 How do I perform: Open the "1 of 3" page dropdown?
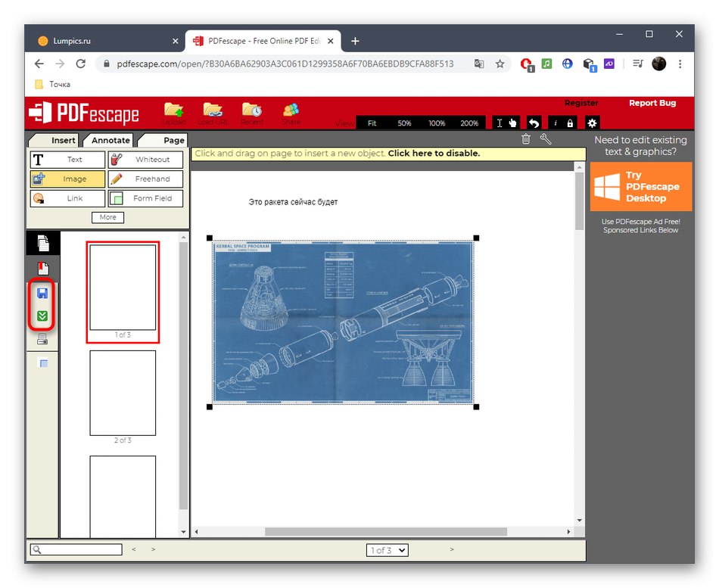[x=387, y=550]
